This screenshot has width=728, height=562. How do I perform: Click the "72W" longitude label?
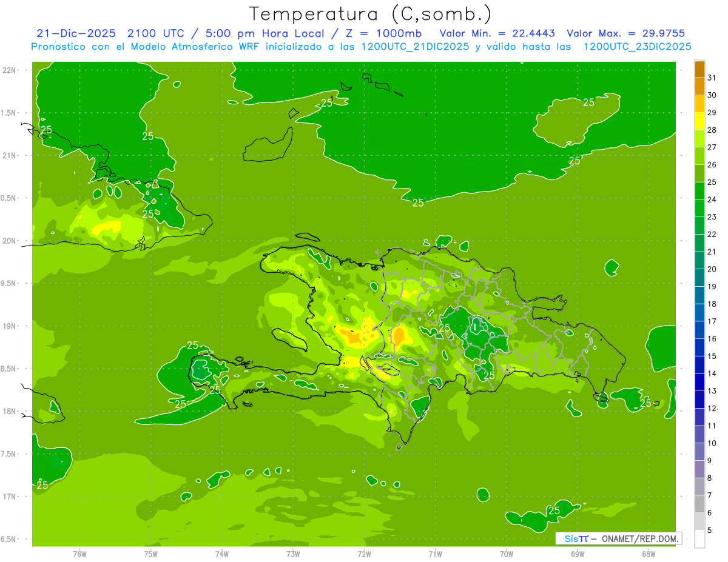tap(364, 554)
